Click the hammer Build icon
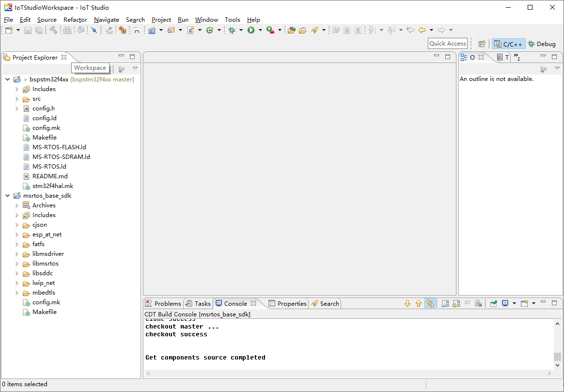Screen dimensions: 564x392 [x=54, y=30]
